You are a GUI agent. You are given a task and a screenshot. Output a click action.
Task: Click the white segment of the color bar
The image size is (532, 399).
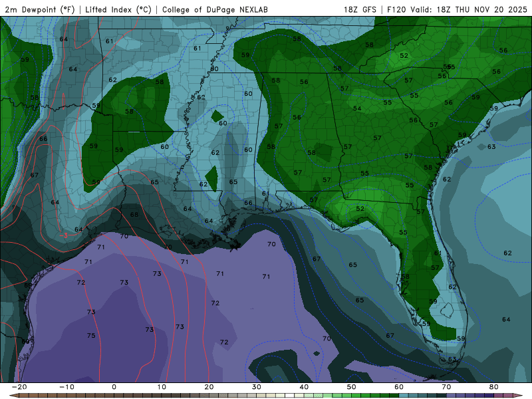289,395
